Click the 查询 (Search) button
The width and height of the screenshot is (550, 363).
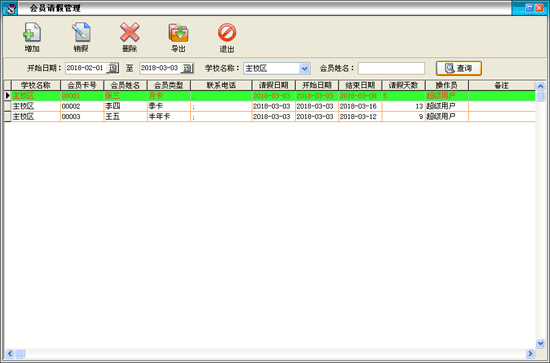click(458, 68)
